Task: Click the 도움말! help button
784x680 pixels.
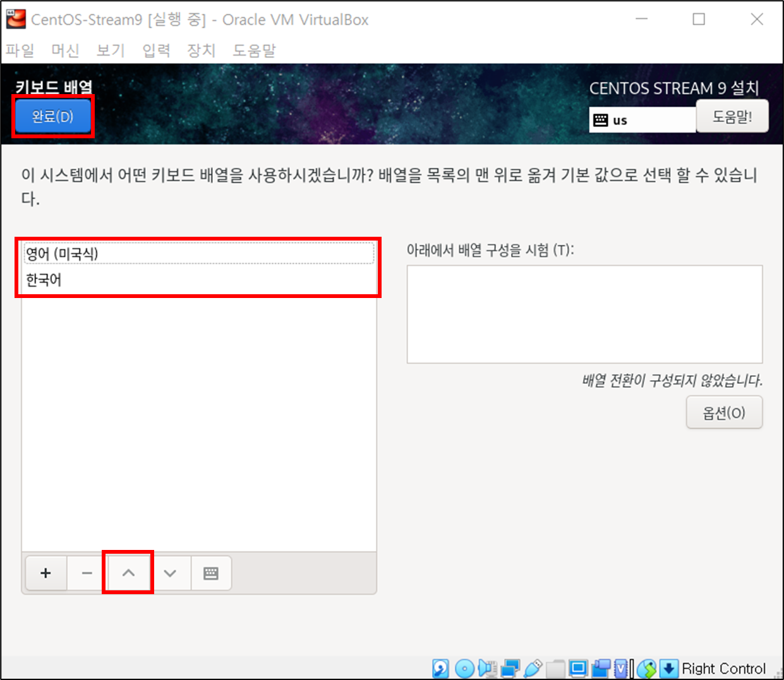Action: point(732,116)
